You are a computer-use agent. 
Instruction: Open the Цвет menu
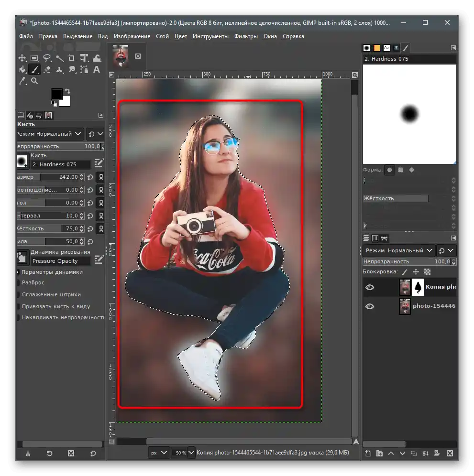pos(180,36)
